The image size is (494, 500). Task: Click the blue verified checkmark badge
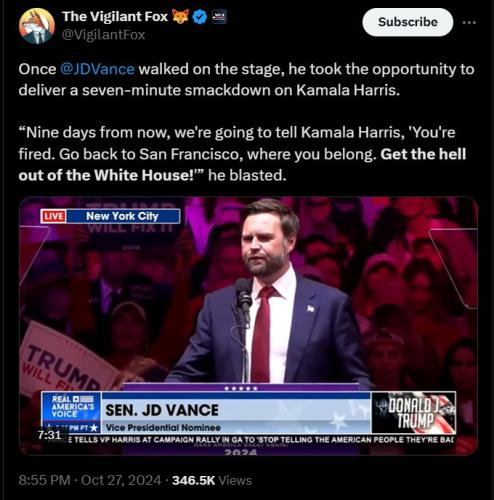point(200,17)
